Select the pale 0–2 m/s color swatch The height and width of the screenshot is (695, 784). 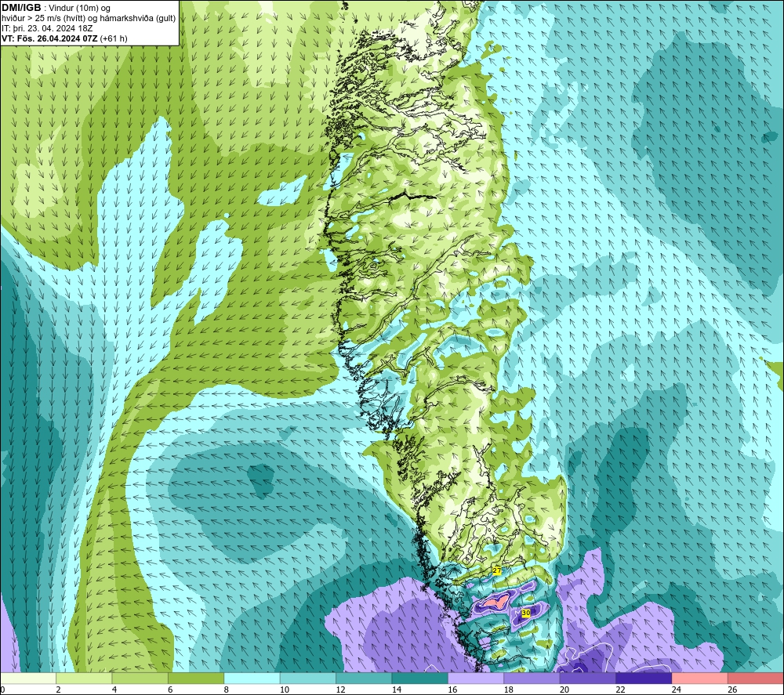[x=28, y=679]
